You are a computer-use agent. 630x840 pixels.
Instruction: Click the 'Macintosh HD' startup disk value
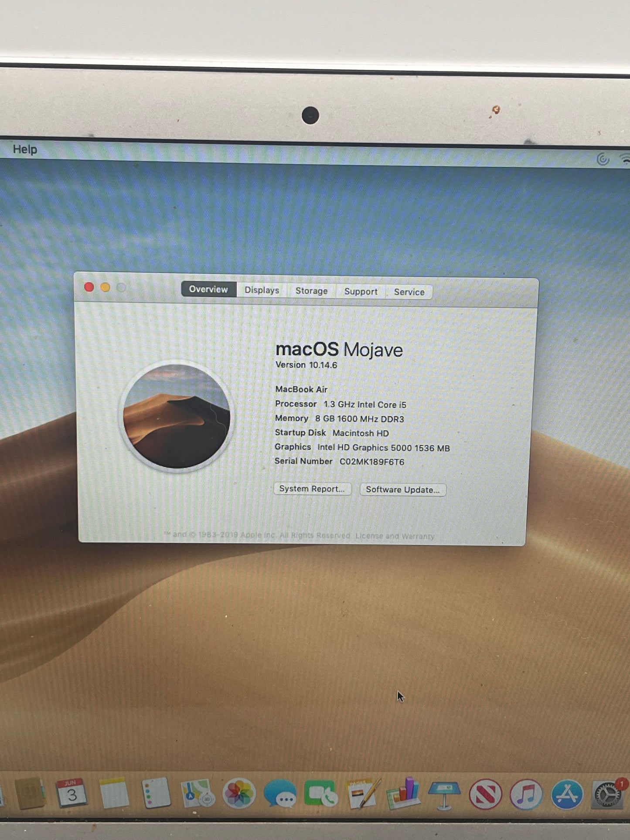361,433
